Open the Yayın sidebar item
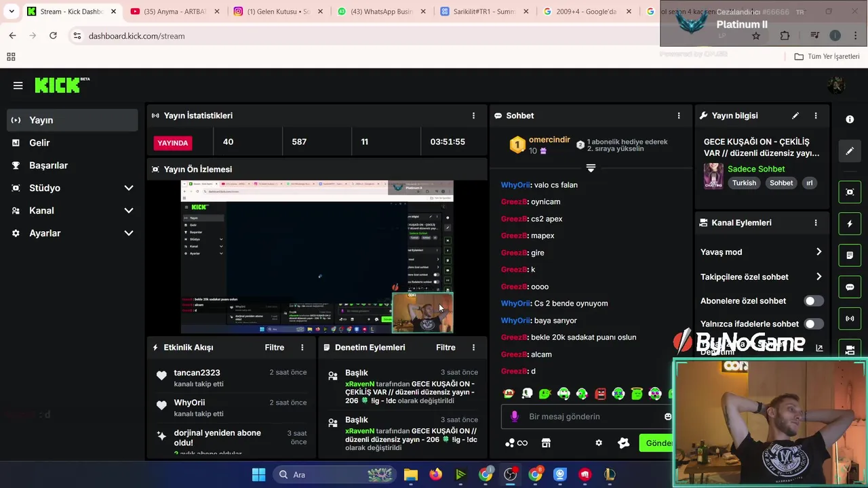Screen dimensions: 868x488 pyautogui.click(x=73, y=120)
